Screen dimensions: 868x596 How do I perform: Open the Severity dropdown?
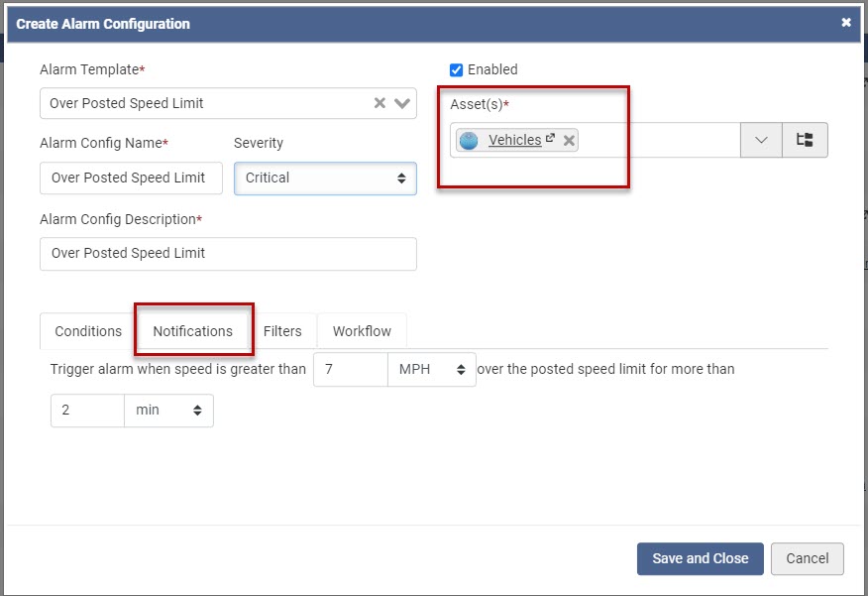click(325, 178)
